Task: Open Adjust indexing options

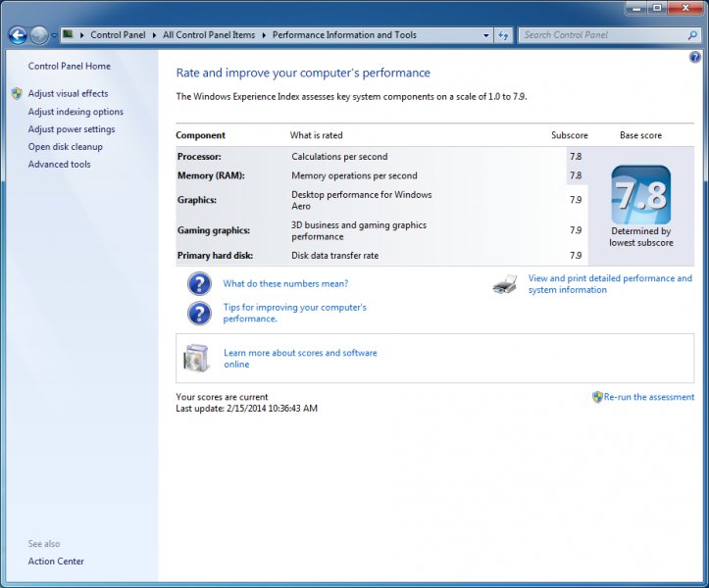Action: tap(76, 112)
